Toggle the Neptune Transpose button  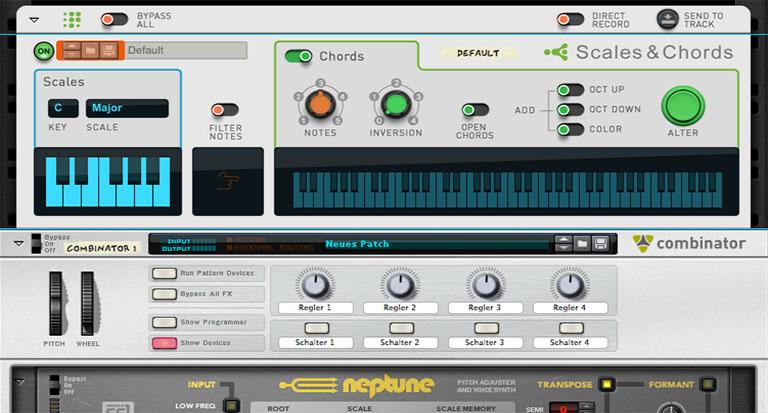(x=606, y=384)
